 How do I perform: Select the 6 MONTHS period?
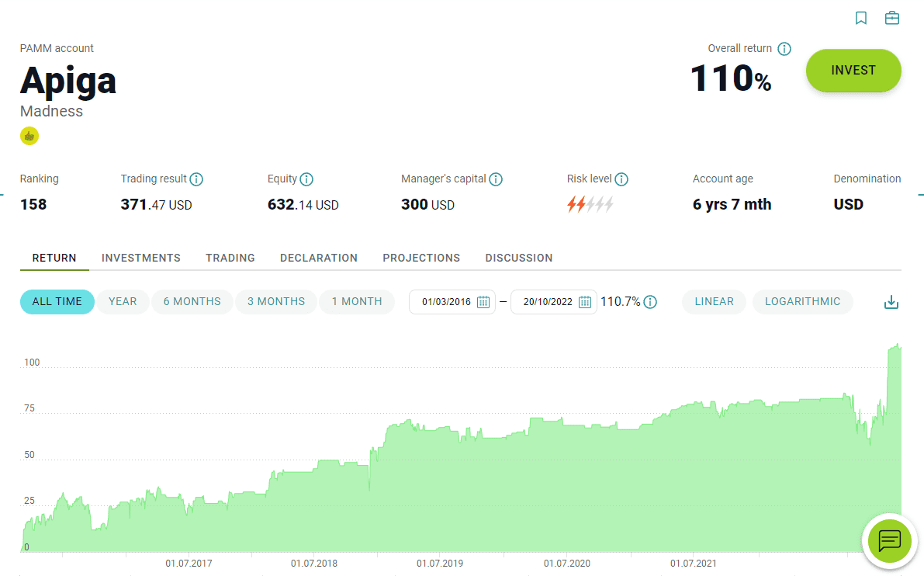tap(192, 302)
